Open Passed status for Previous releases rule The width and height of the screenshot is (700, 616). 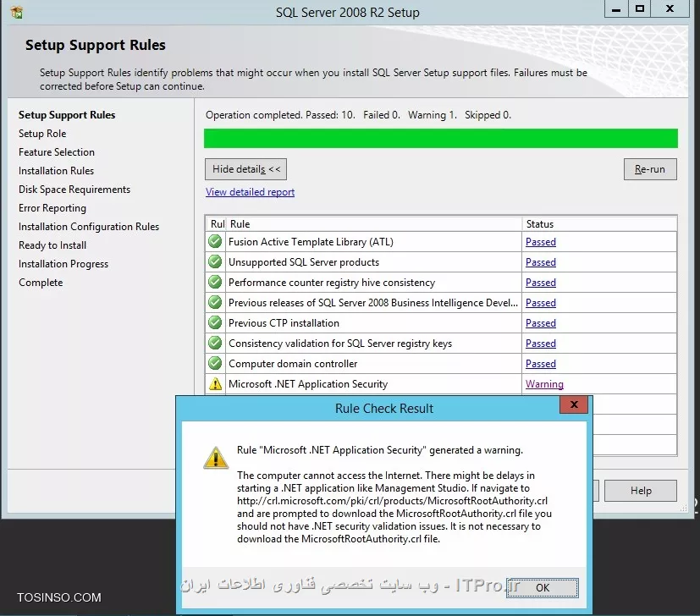point(541,303)
